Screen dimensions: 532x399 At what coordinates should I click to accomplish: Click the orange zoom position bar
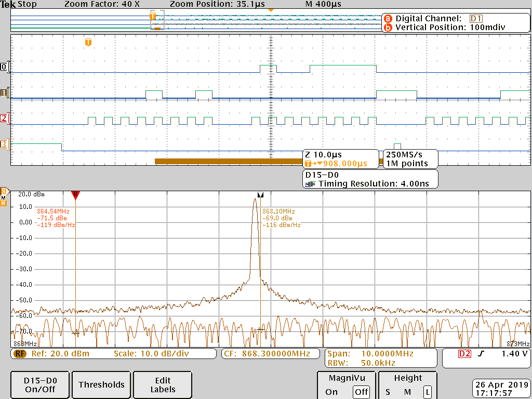(229, 161)
